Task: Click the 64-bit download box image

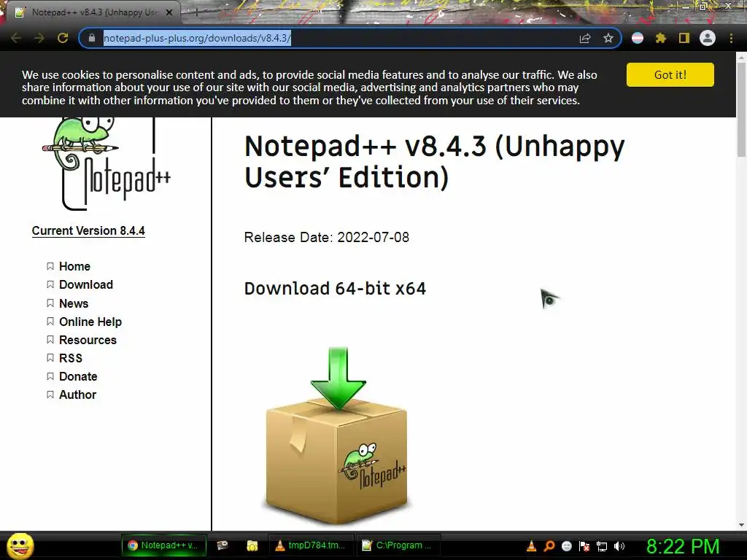Action: tap(337, 436)
